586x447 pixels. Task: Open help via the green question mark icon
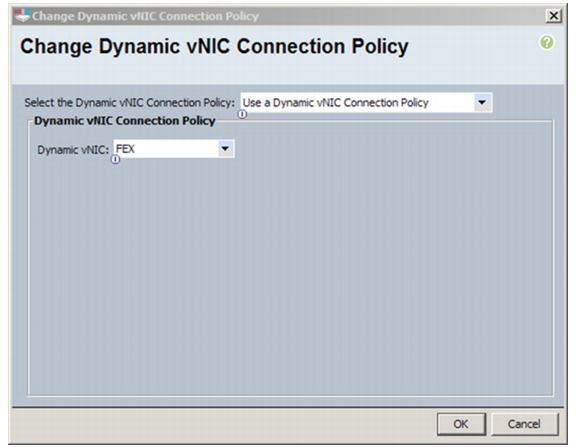coord(546,42)
